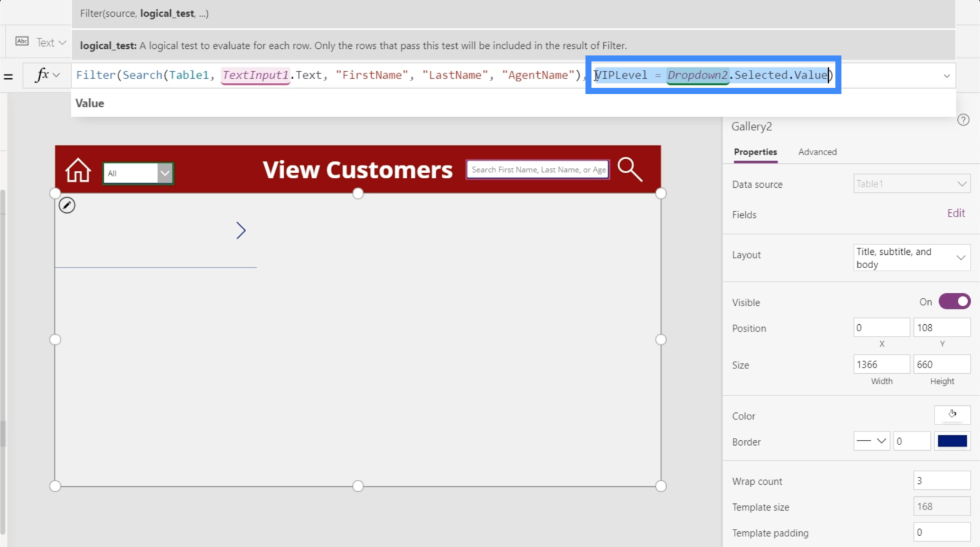This screenshot has height=547, width=980.
Task: Click the Text property label icon
Action: point(22,41)
